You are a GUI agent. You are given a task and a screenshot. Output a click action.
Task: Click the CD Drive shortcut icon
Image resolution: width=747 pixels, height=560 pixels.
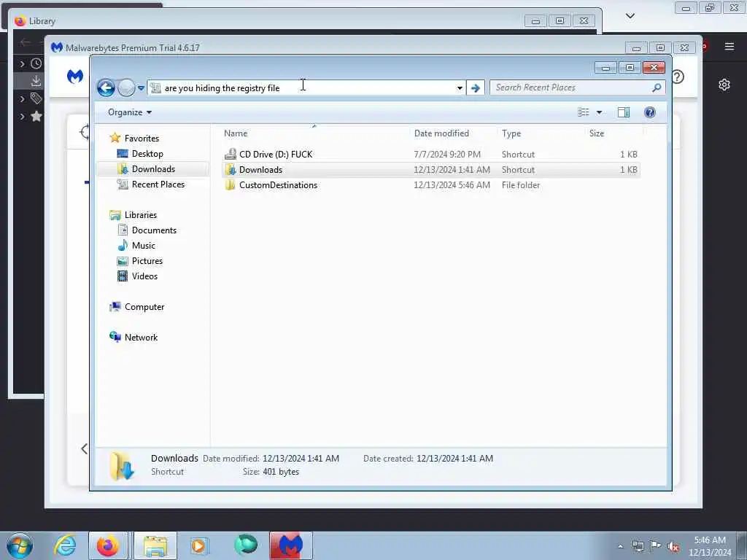click(231, 155)
